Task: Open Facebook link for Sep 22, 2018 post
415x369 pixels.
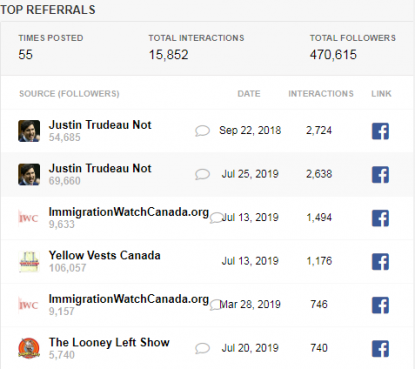Action: (x=380, y=131)
